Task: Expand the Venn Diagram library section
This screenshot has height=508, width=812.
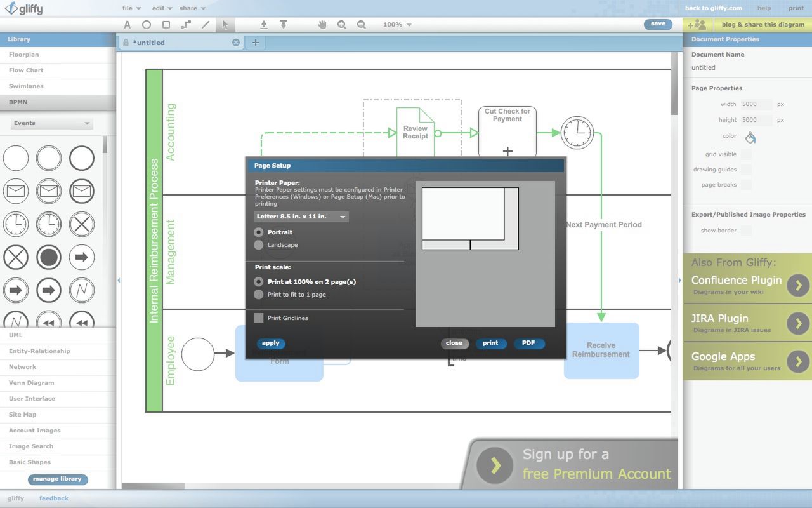Action: point(58,383)
